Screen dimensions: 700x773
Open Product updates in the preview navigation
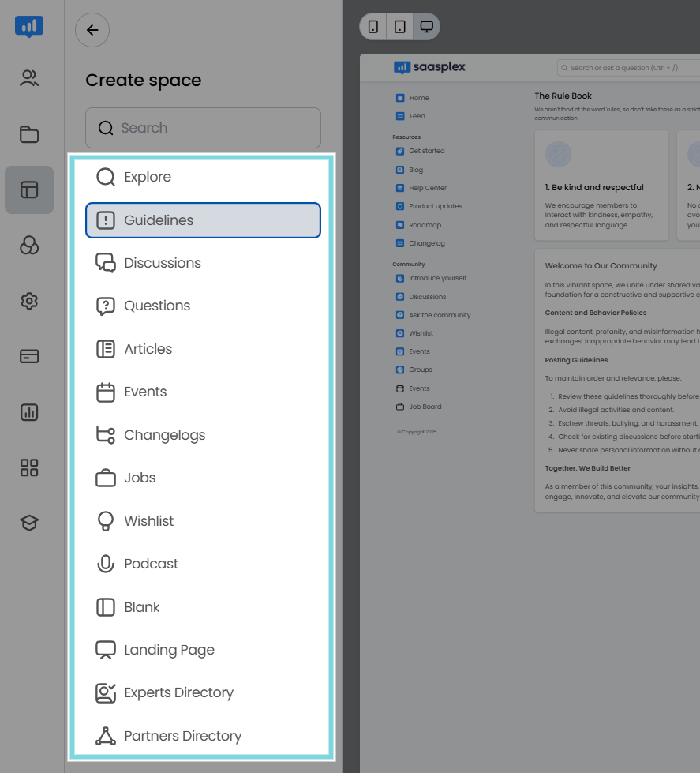point(429,206)
